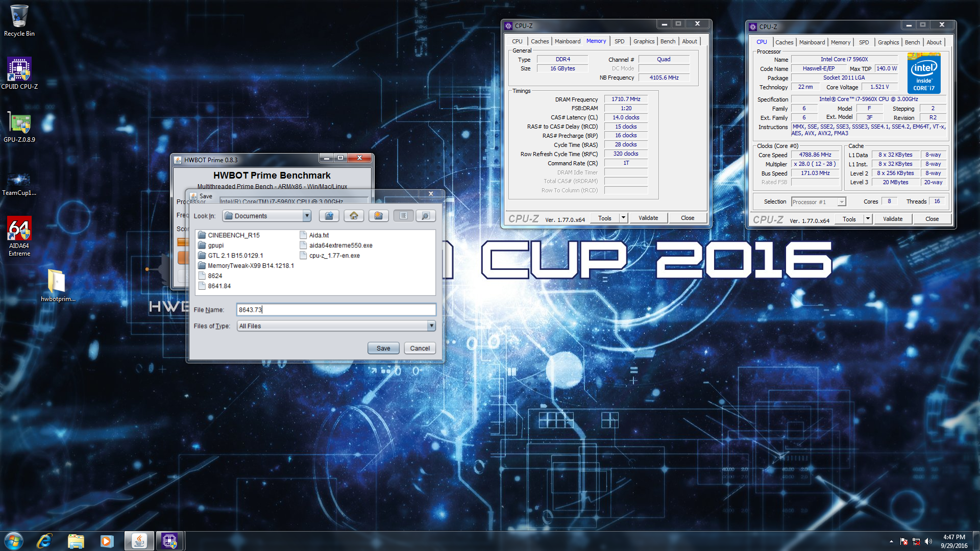
Task: Click CPU-Z taskbar icon
Action: [x=170, y=541]
